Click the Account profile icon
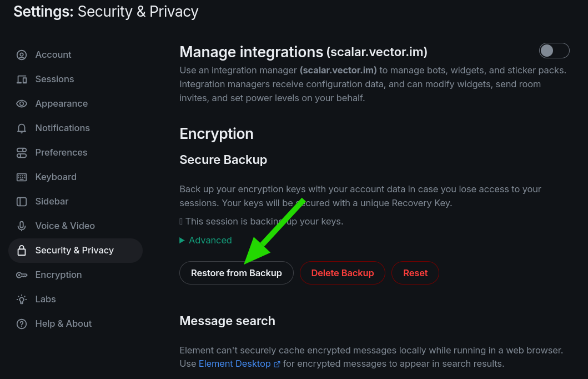Viewport: 588px width, 379px height. click(x=22, y=55)
